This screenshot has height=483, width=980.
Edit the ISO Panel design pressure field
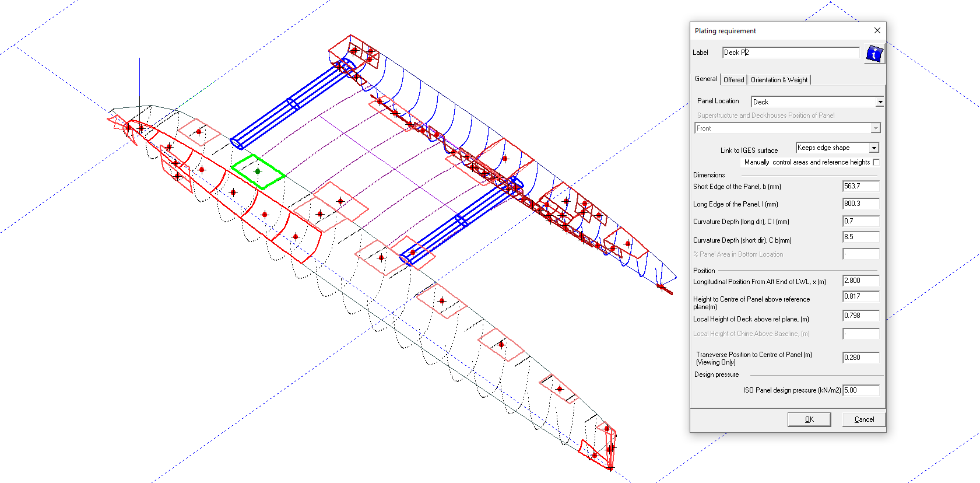[860, 390]
